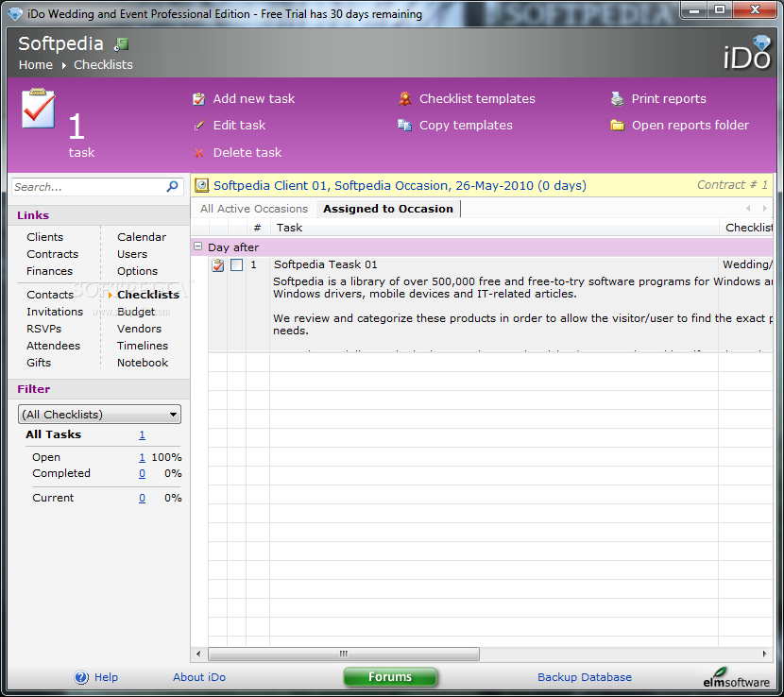Click the Checklist column header
Viewport: 784px width, 697px height.
pyautogui.click(x=747, y=228)
